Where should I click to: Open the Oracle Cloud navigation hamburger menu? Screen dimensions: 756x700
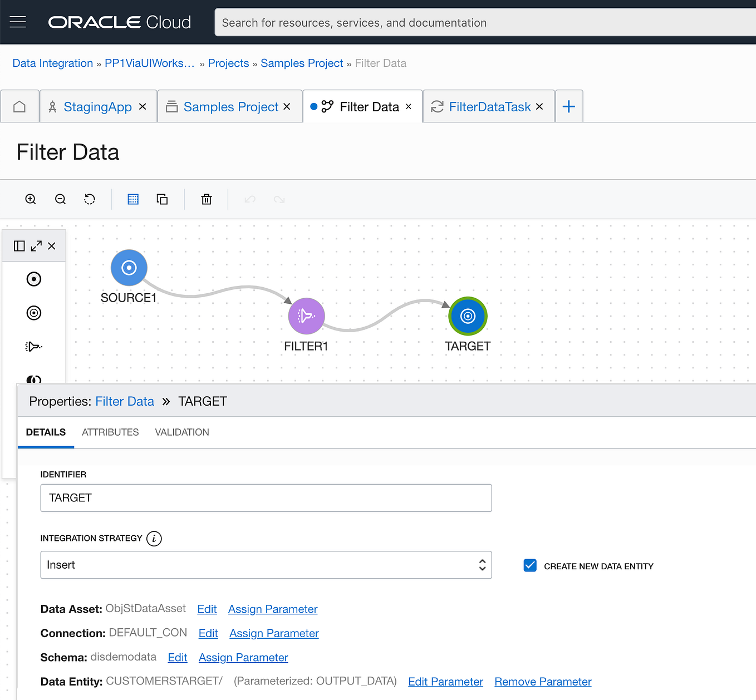click(18, 22)
